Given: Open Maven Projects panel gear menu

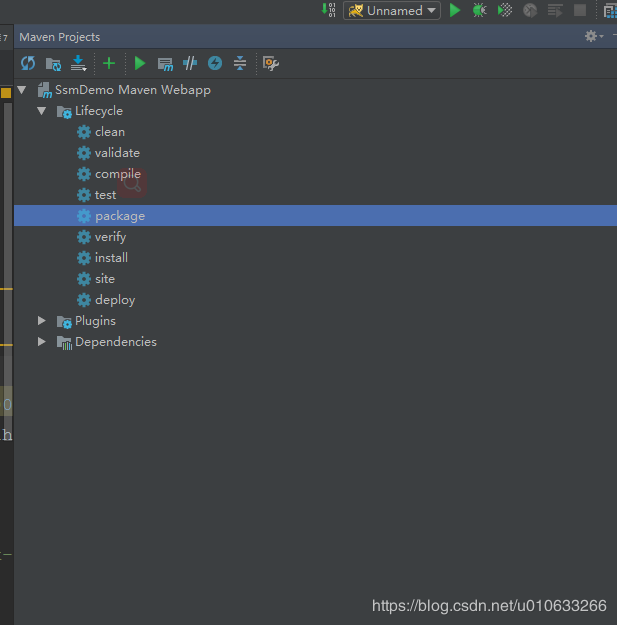Looking at the screenshot, I should (x=594, y=36).
